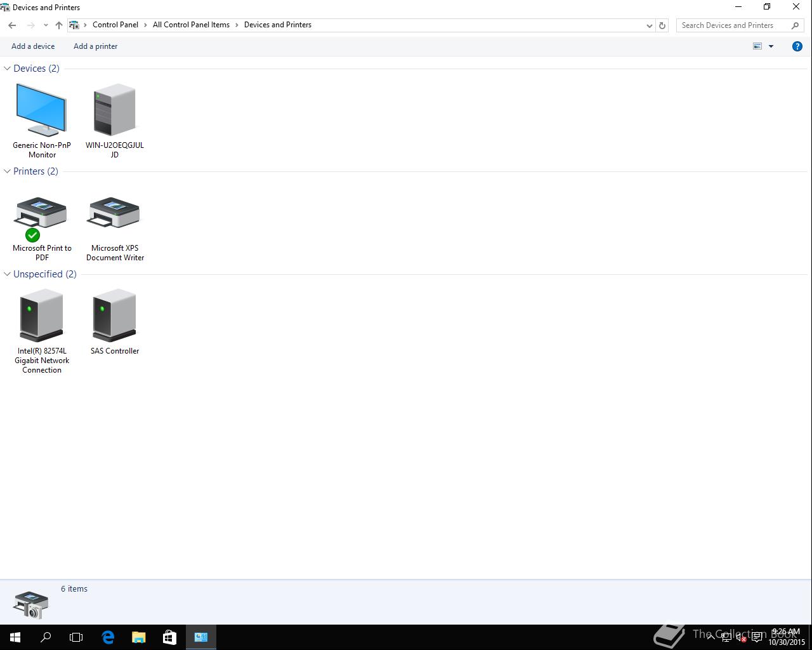Launch Microsoft Edge from the taskbar

click(108, 637)
